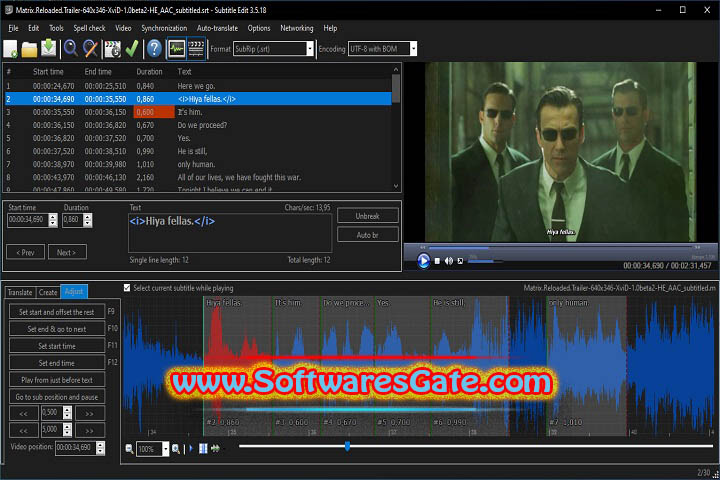Run spell check green checkmark icon
The width and height of the screenshot is (720, 480).
tap(132, 49)
